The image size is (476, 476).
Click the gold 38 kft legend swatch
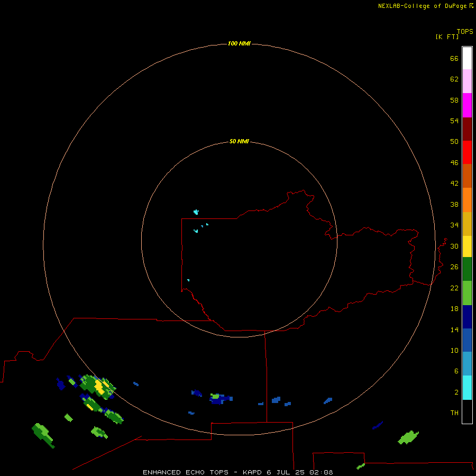(467, 224)
